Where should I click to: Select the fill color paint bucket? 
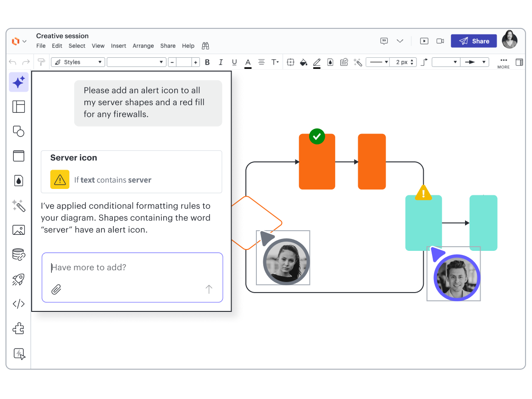coord(303,62)
